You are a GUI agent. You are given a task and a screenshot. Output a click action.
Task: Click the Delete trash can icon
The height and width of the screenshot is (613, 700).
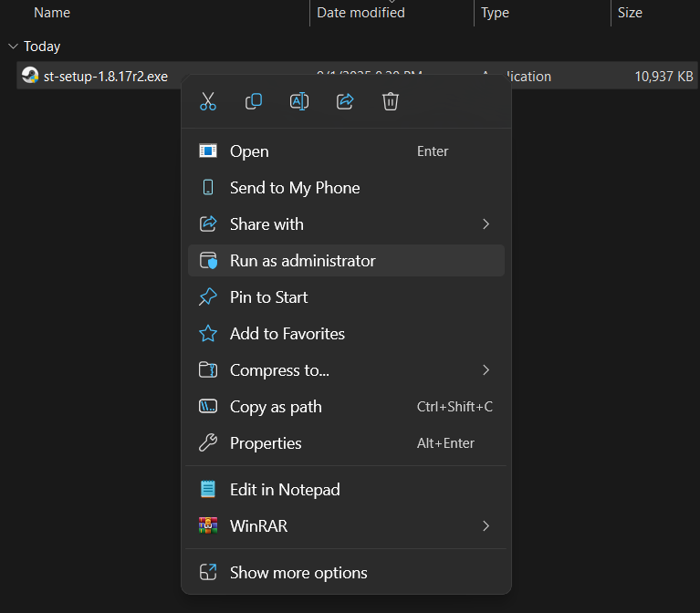coord(391,101)
